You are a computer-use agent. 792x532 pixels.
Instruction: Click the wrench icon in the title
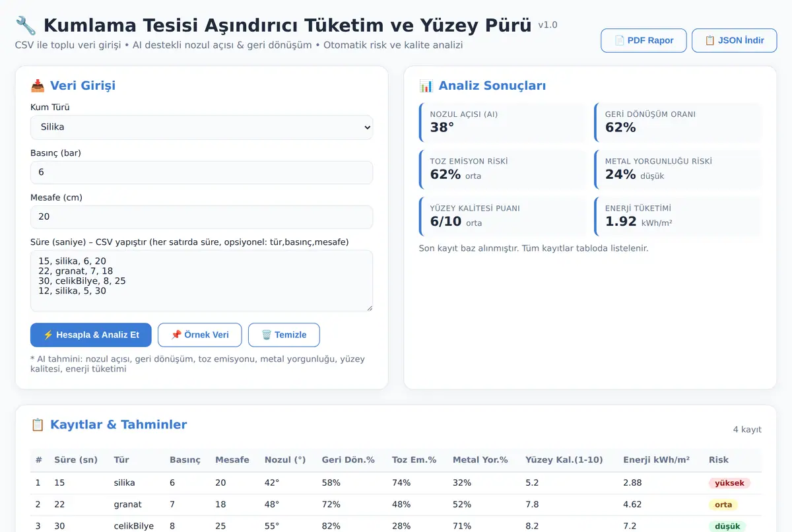[x=26, y=26]
